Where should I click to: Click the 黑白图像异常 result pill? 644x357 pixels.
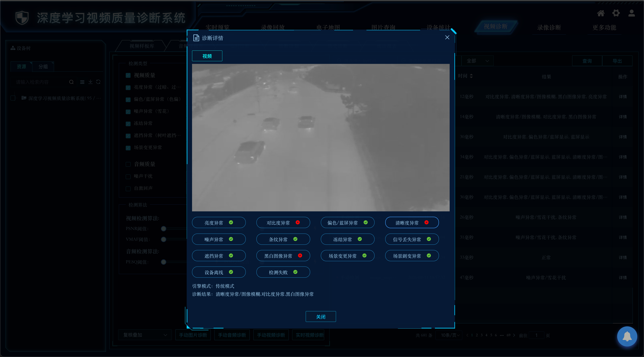point(283,256)
